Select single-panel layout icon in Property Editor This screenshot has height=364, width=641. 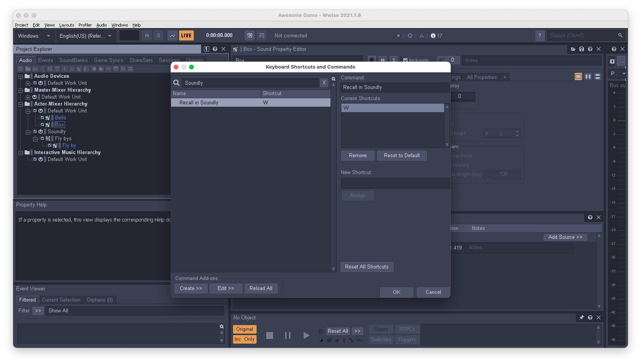578,77
